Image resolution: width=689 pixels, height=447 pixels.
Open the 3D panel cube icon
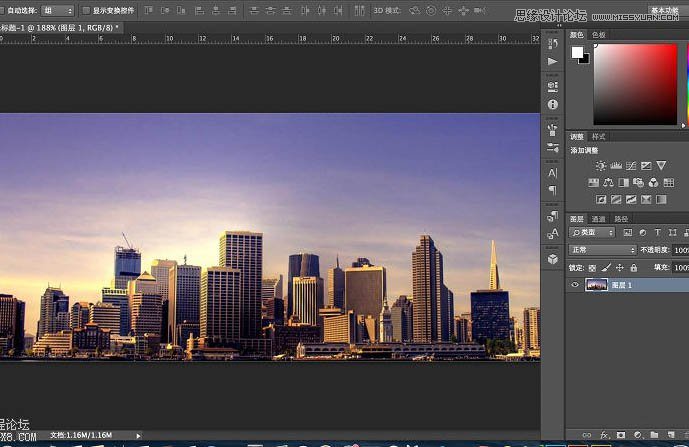point(552,259)
